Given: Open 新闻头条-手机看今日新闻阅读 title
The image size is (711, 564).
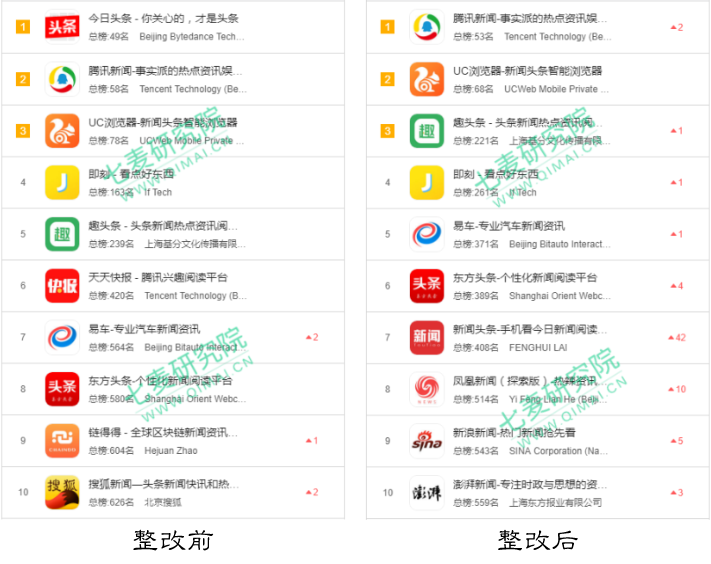Looking at the screenshot, I should click(530, 329).
